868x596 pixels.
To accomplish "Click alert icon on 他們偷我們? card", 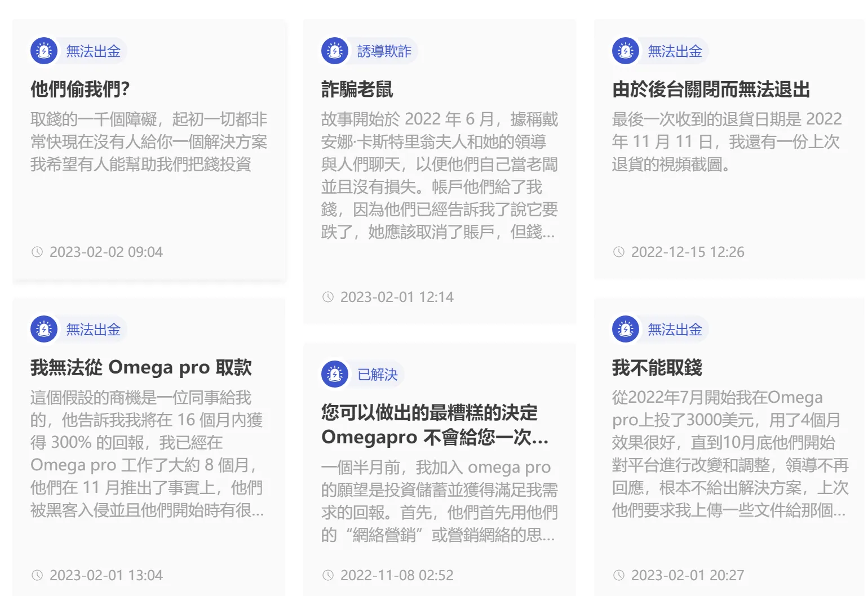I will (44, 51).
